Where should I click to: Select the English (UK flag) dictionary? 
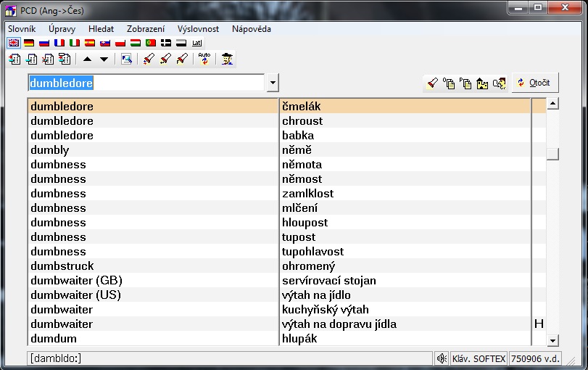click(x=14, y=43)
